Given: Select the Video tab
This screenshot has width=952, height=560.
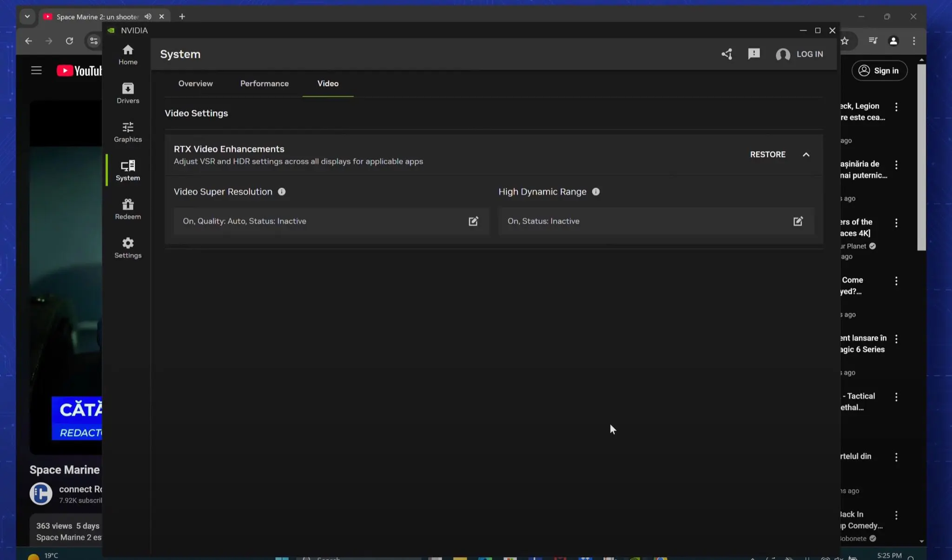Looking at the screenshot, I should [328, 84].
